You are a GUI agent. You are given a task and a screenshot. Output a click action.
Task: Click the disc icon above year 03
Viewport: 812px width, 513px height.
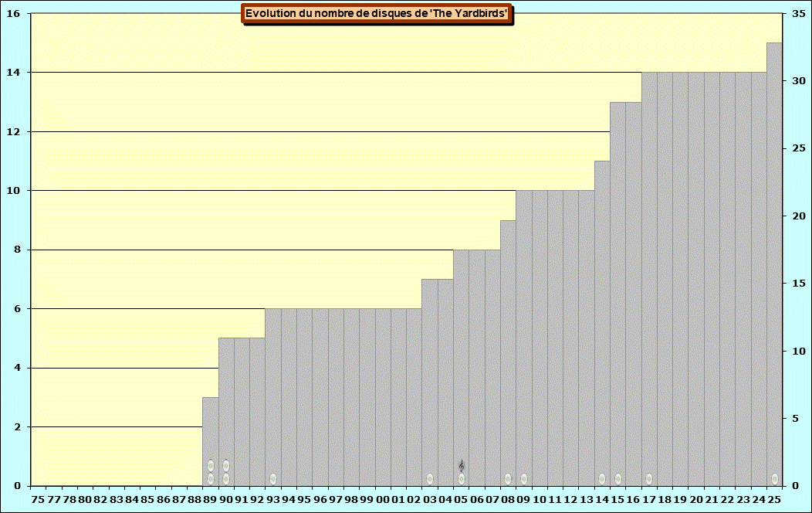click(x=430, y=479)
